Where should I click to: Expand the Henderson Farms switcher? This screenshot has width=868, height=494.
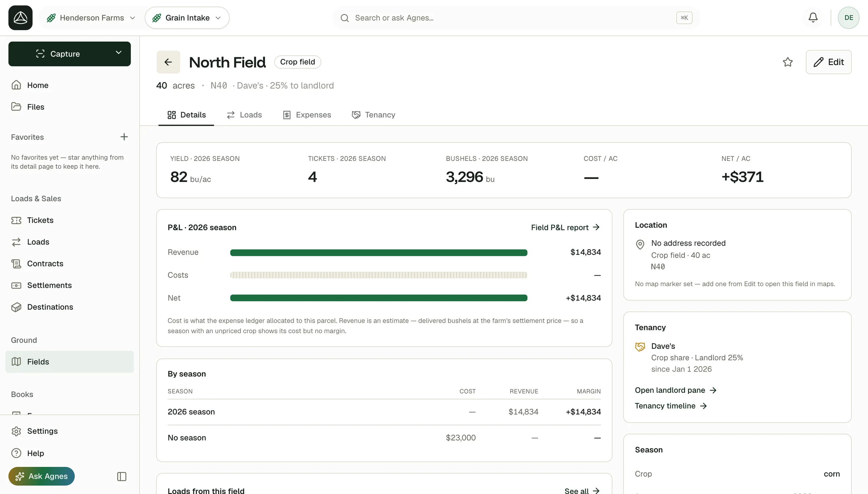(91, 18)
